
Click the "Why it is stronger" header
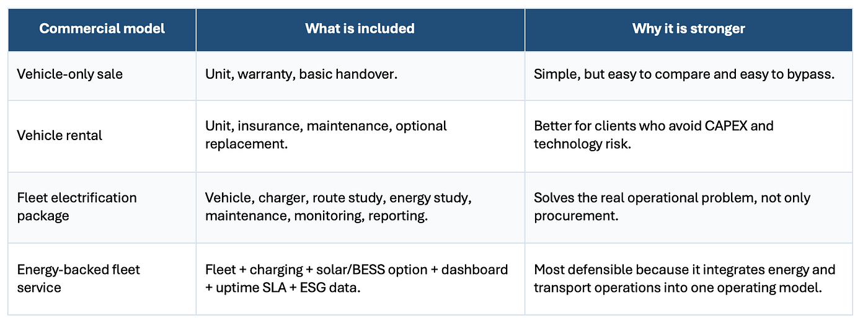tap(689, 29)
